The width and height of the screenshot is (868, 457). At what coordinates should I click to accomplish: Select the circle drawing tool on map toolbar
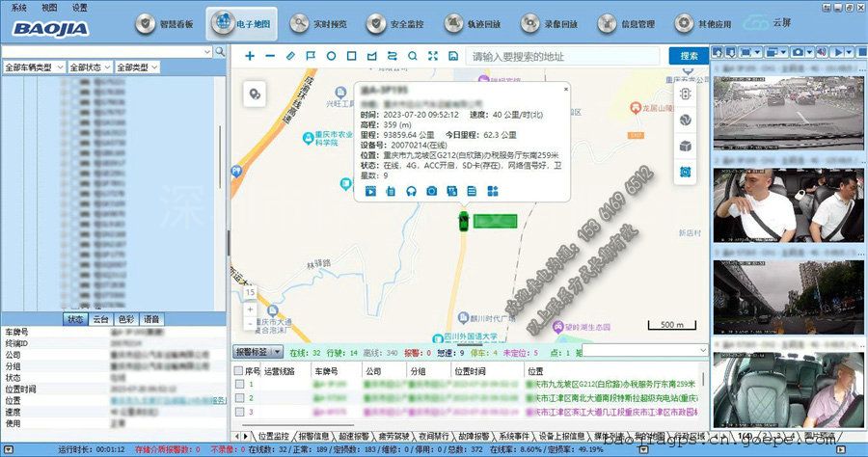[331, 56]
